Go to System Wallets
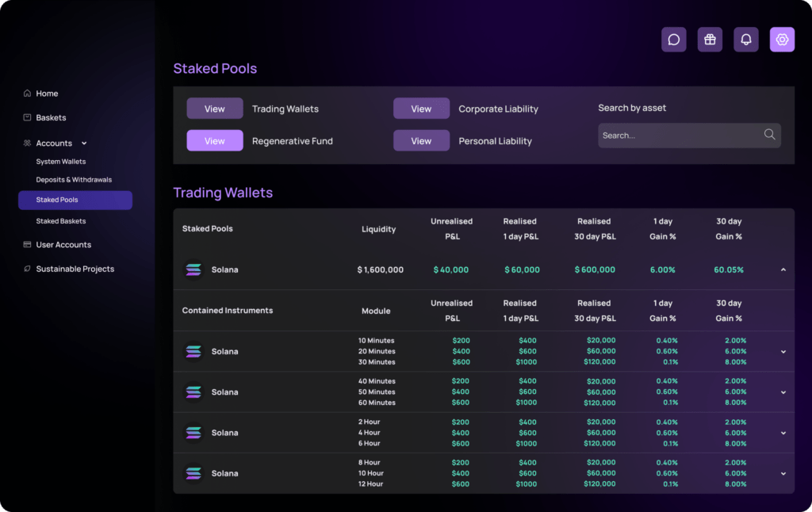The width and height of the screenshot is (812, 512). point(60,162)
